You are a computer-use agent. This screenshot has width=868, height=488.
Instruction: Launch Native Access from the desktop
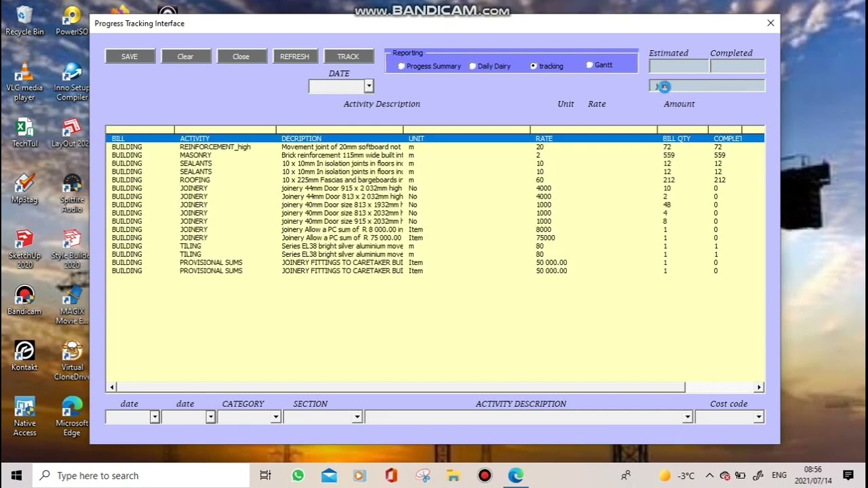24,416
